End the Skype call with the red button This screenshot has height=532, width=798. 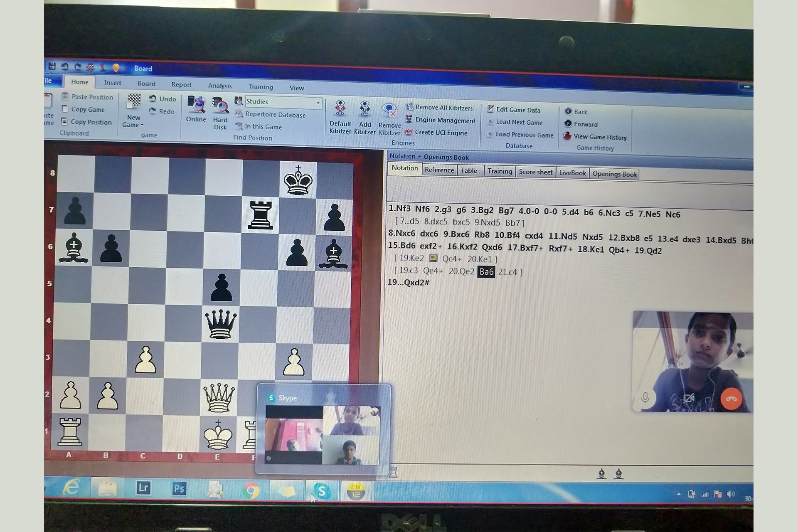[x=731, y=399]
